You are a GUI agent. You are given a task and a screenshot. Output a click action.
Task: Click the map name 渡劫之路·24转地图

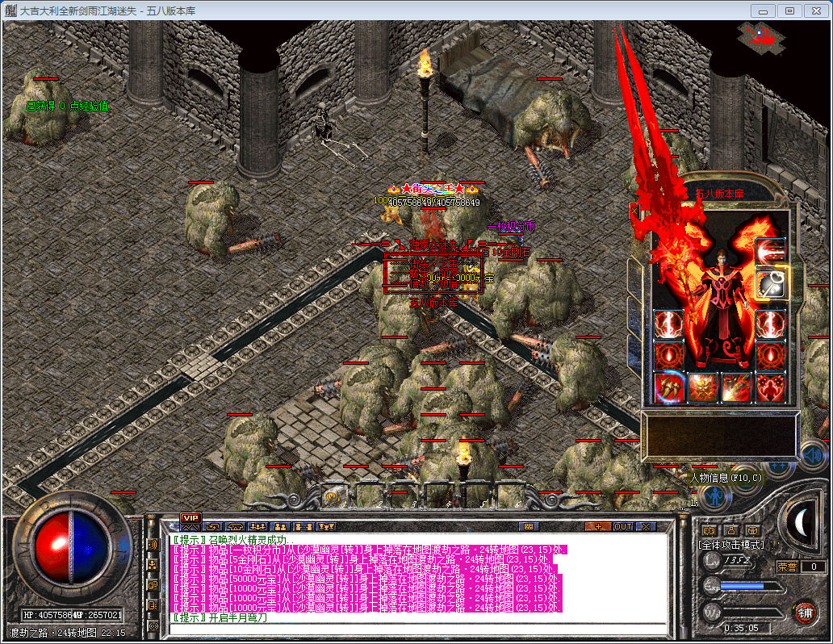pos(53,633)
